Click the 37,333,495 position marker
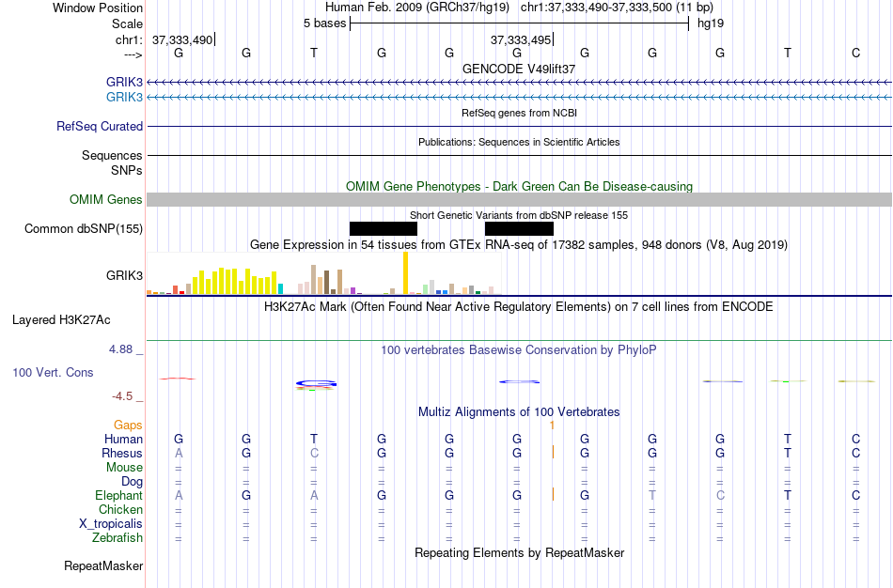The image size is (893, 588). (521, 39)
